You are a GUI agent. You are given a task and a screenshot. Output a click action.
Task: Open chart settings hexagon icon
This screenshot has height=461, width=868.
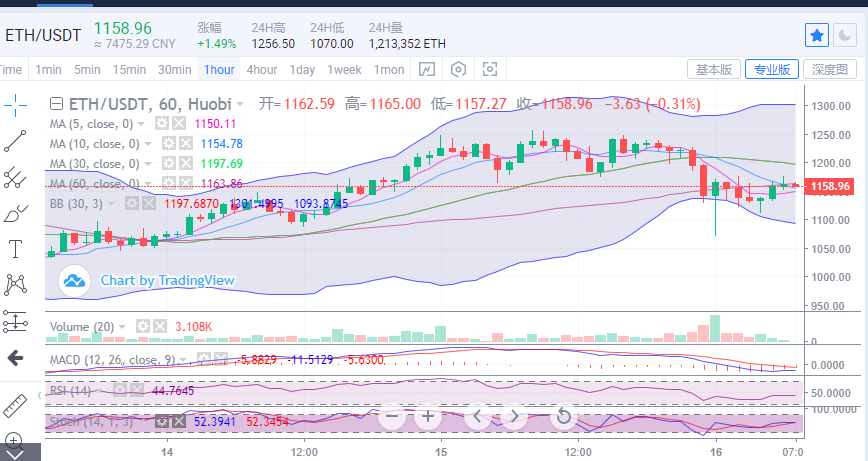(x=458, y=70)
